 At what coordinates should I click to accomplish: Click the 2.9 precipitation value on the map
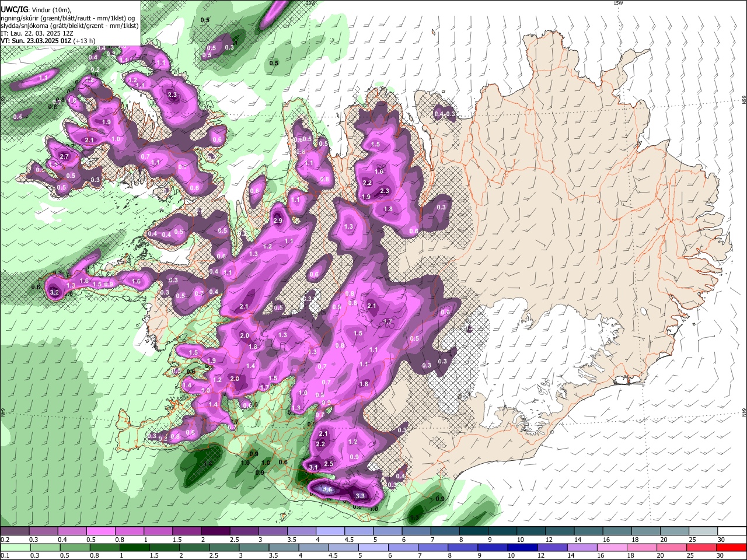[x=278, y=220]
